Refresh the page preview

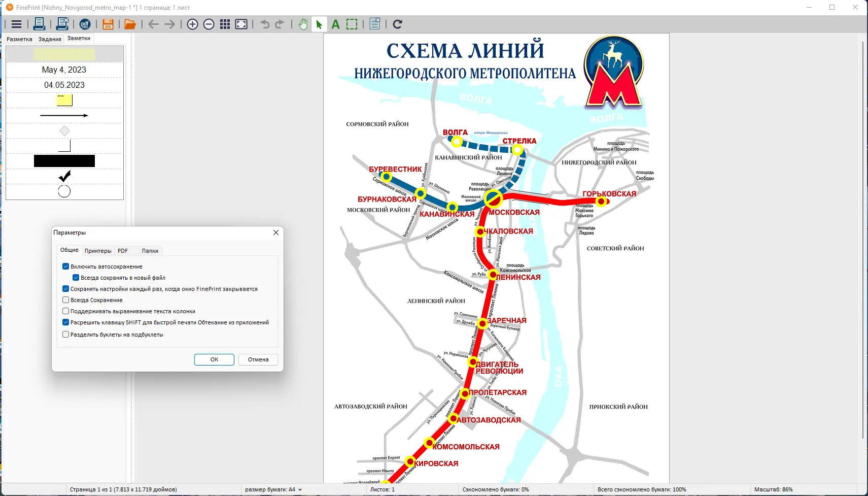(398, 24)
